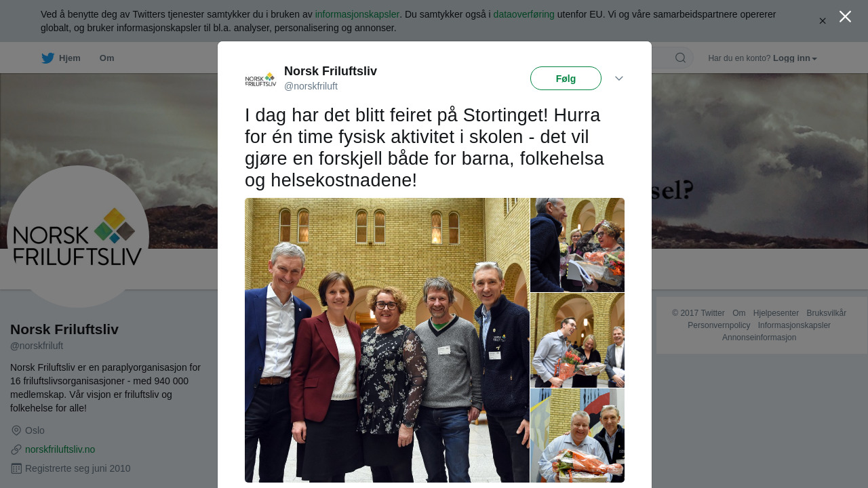Open Hjelpesenter footer link
The width and height of the screenshot is (868, 488).
pyautogui.click(x=776, y=313)
